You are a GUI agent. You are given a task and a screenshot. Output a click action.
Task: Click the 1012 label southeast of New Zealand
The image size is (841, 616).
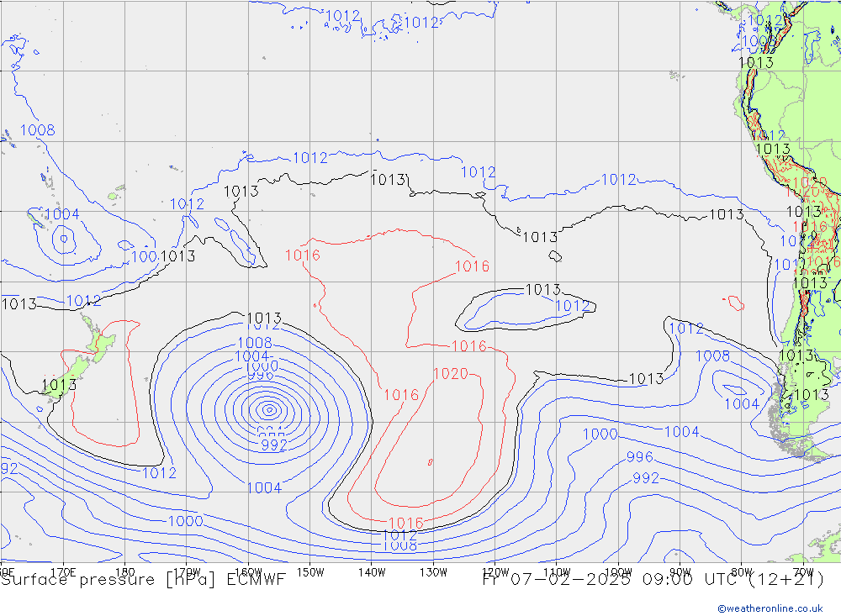click(x=159, y=473)
